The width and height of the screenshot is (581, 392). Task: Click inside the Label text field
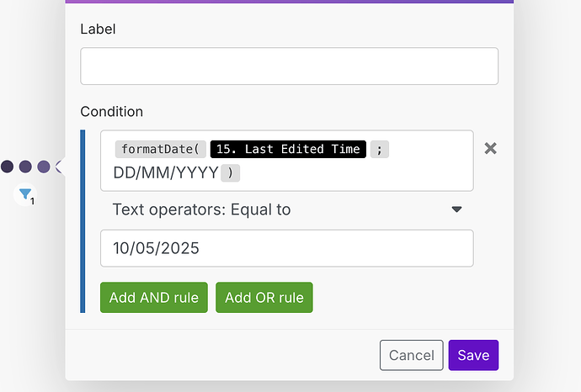pos(289,66)
